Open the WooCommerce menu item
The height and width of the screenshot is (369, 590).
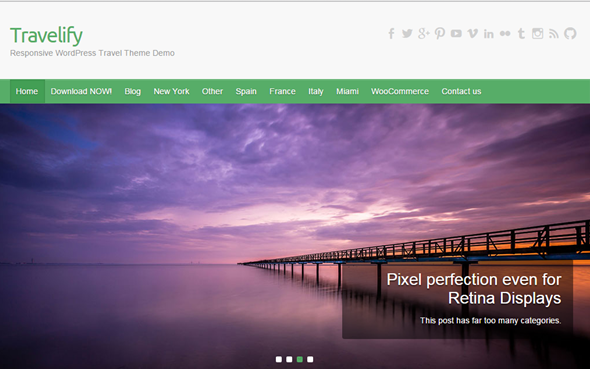point(400,91)
